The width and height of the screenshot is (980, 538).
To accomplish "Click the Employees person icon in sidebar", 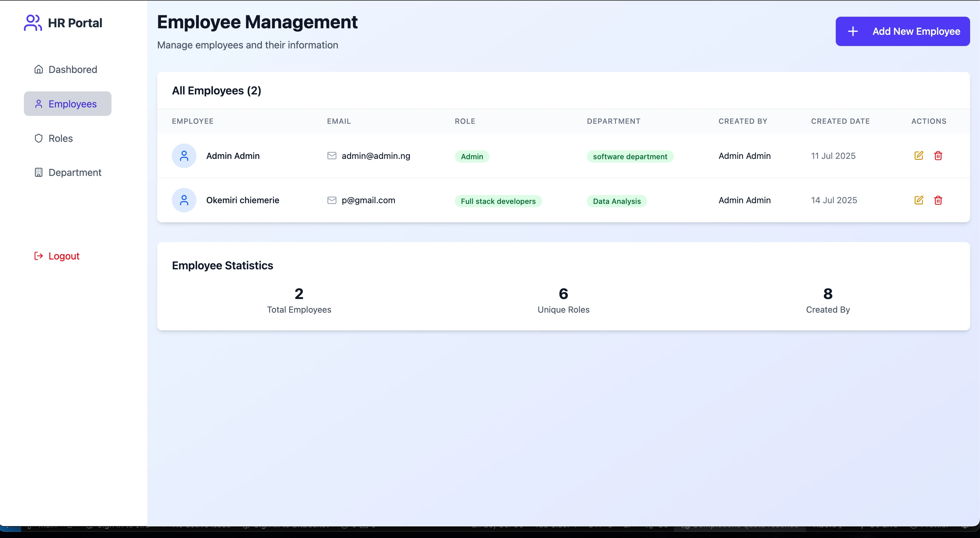I will [39, 104].
